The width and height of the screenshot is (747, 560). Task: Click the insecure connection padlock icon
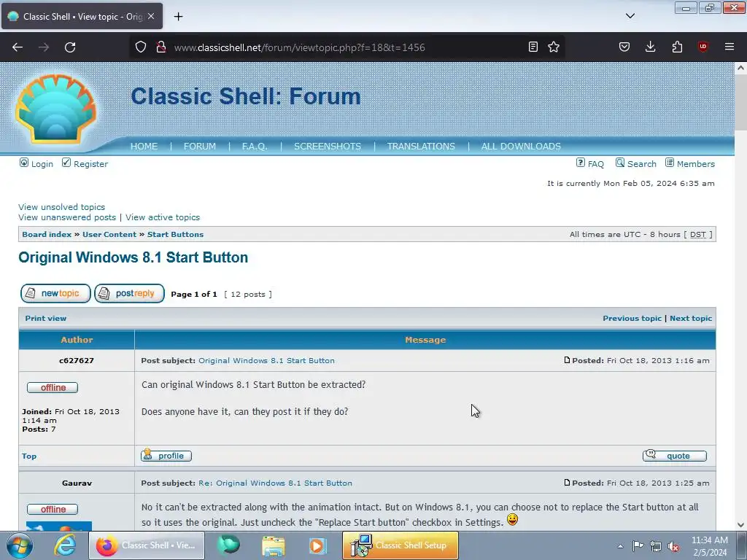(x=161, y=47)
